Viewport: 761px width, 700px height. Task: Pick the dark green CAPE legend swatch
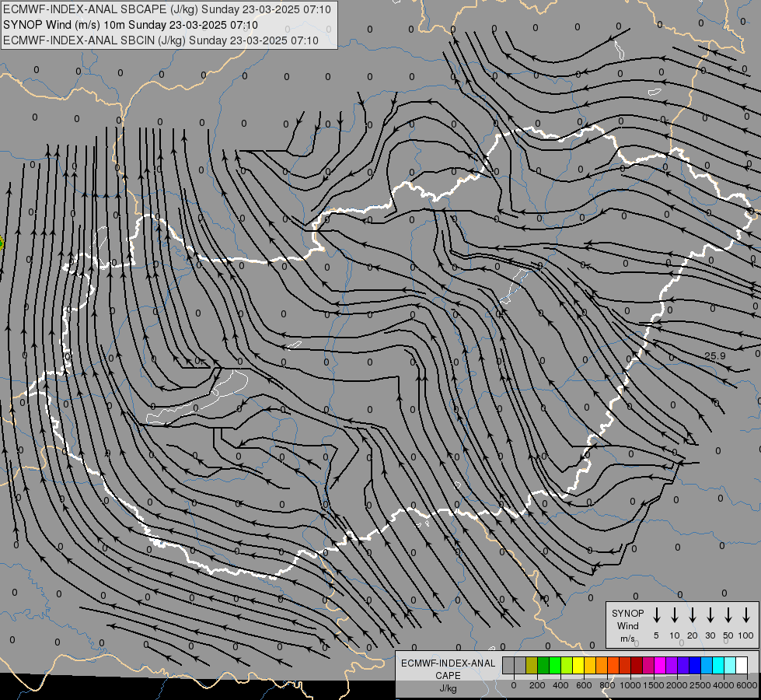click(x=543, y=665)
